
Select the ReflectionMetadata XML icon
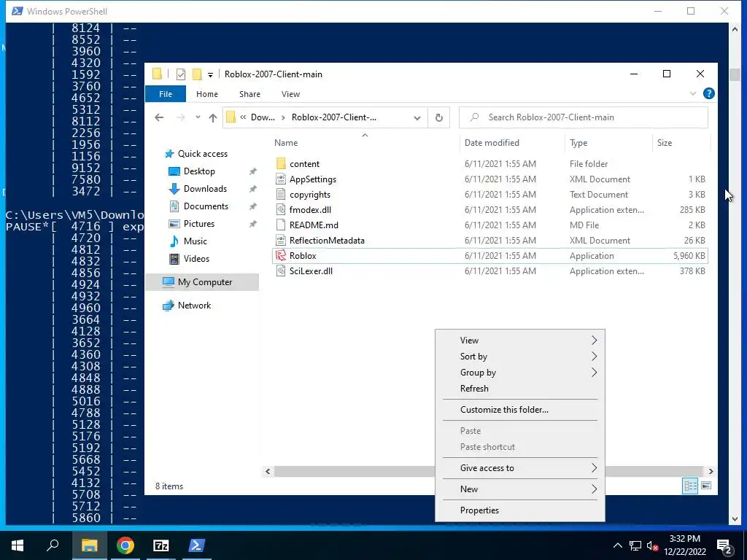coord(281,241)
